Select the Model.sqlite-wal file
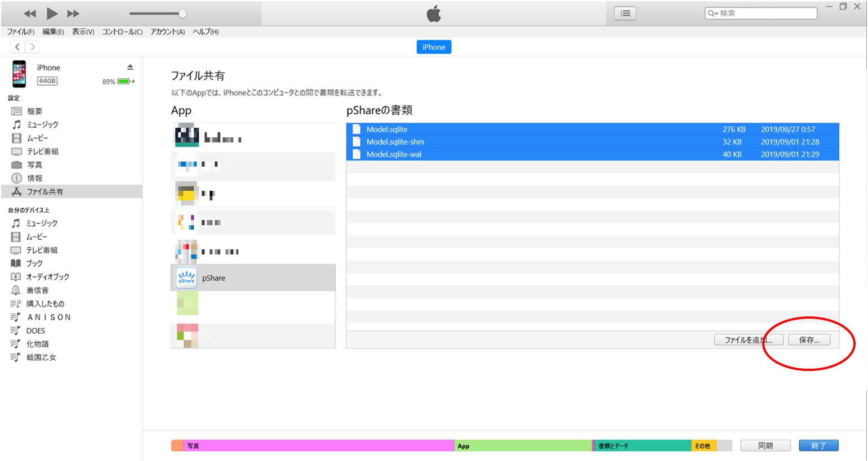Image resolution: width=868 pixels, height=461 pixels. click(593, 154)
